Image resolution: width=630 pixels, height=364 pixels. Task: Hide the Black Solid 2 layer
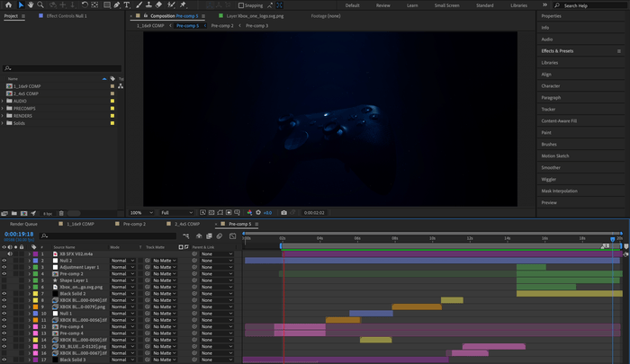click(4, 294)
